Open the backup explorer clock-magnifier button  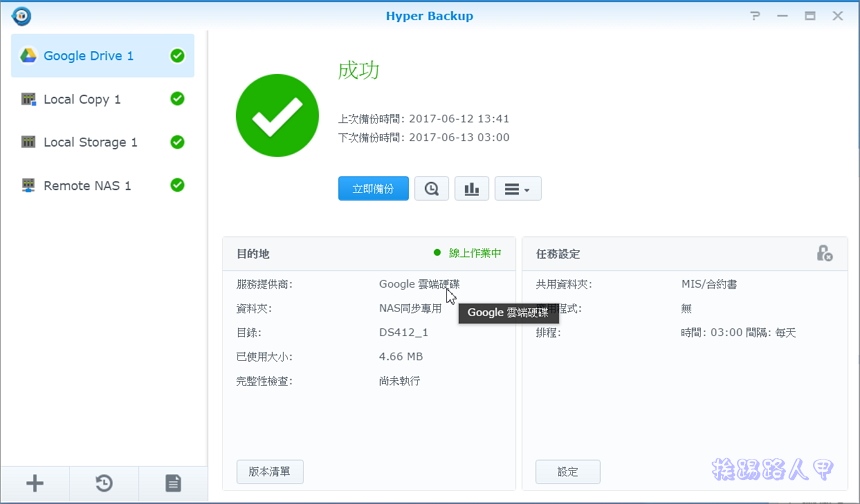coord(432,189)
